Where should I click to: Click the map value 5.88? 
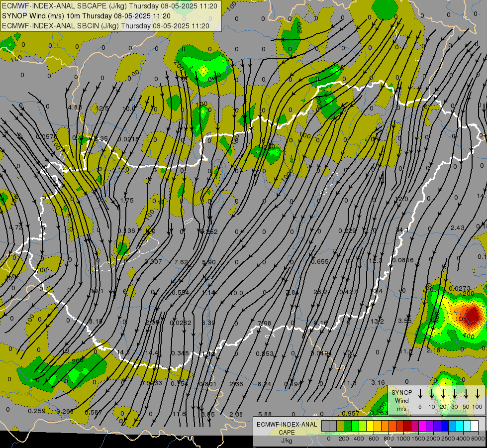[265, 414]
